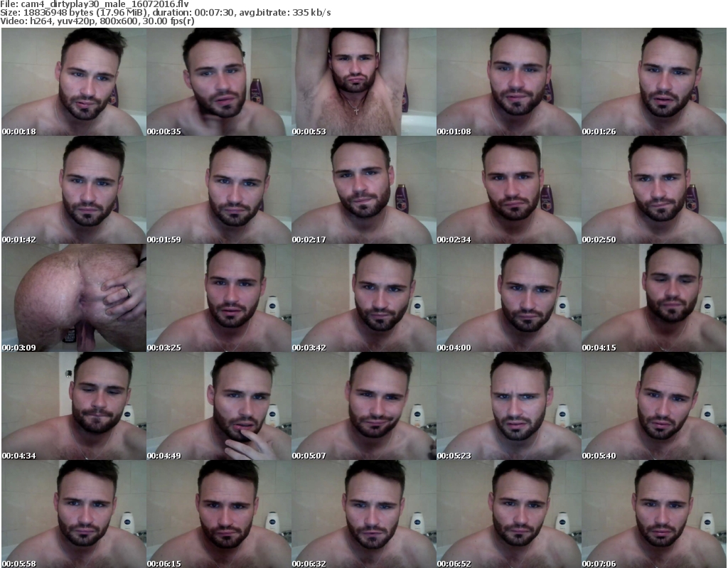Select the thumbnail stamped 00:00:35
Image resolution: width=728 pixels, height=568 pixels.
coord(219,82)
